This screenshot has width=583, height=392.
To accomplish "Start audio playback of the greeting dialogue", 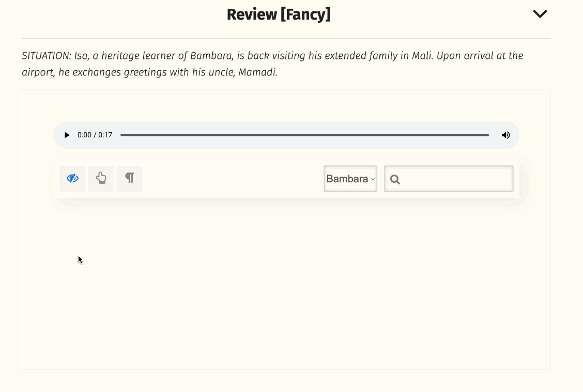I will click(67, 135).
